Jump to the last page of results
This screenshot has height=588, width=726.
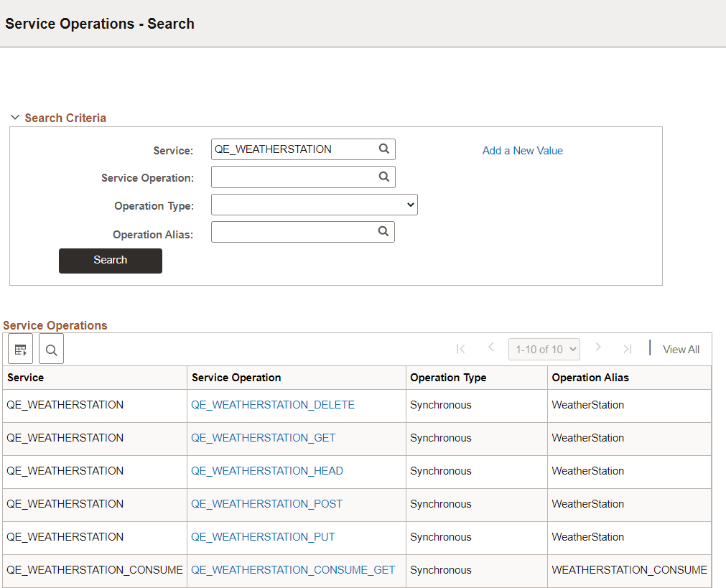tap(628, 348)
